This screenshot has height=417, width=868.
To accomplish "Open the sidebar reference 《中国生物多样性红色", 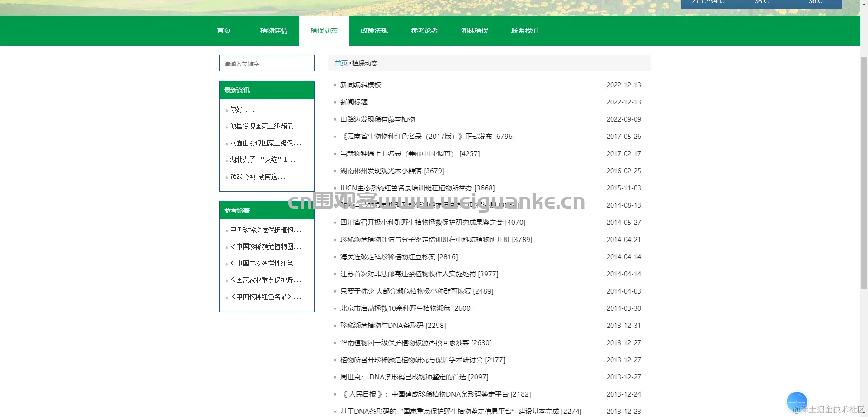I will click(265, 264).
